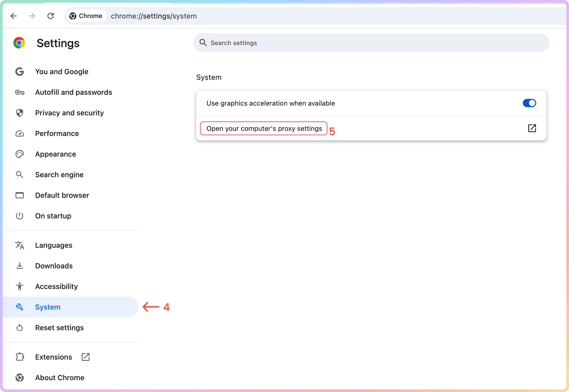The height and width of the screenshot is (392, 569).
Task: Open Reset settings page
Action: [59, 328]
